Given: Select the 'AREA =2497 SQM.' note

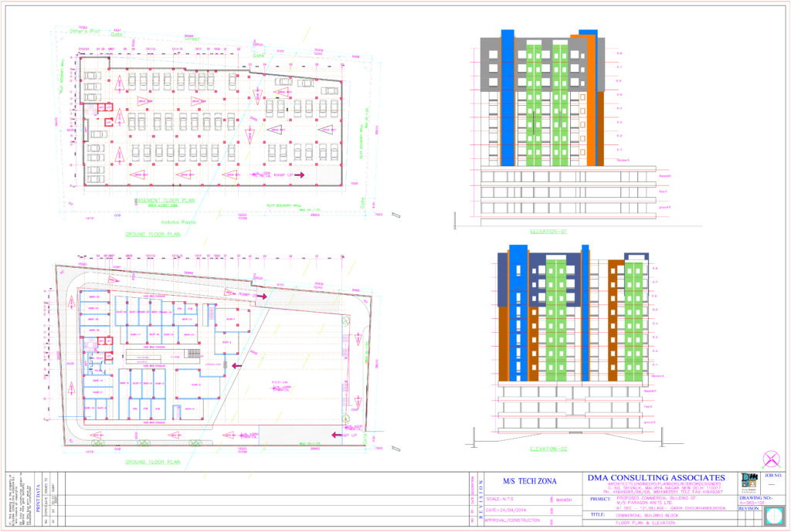Looking at the screenshot, I should pos(163,205).
